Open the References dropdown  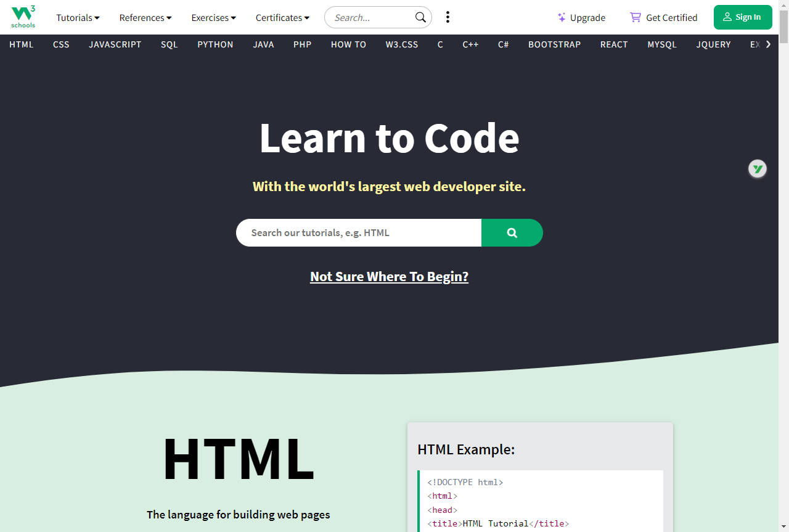(x=145, y=17)
